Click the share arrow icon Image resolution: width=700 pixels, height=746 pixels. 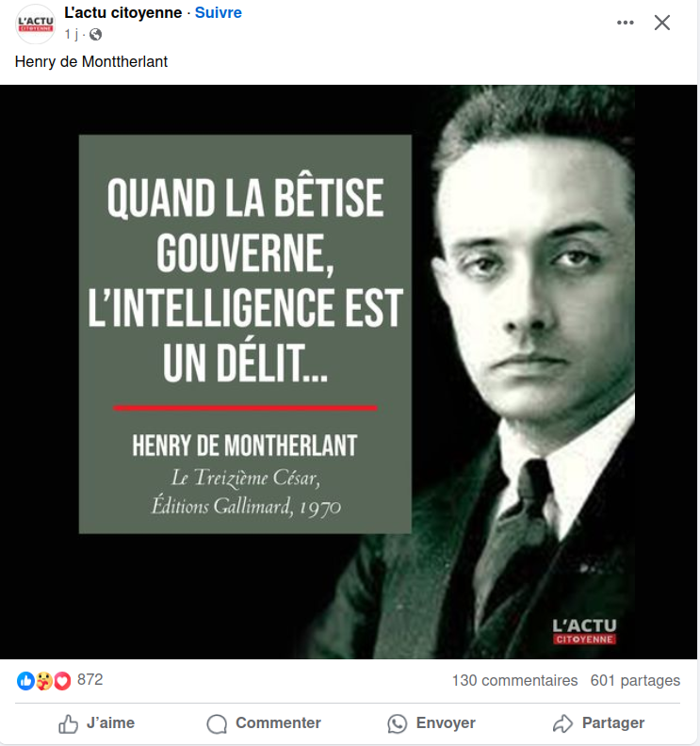562,723
